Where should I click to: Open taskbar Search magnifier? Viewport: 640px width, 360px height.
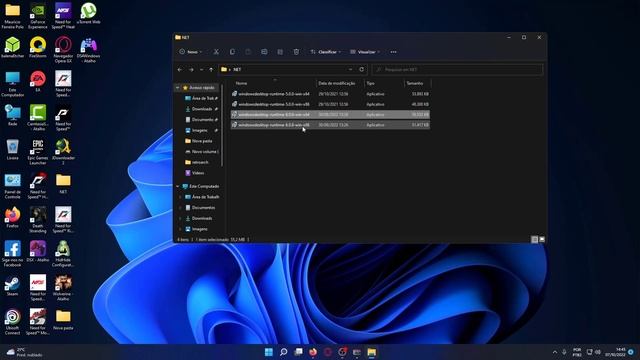[283, 352]
